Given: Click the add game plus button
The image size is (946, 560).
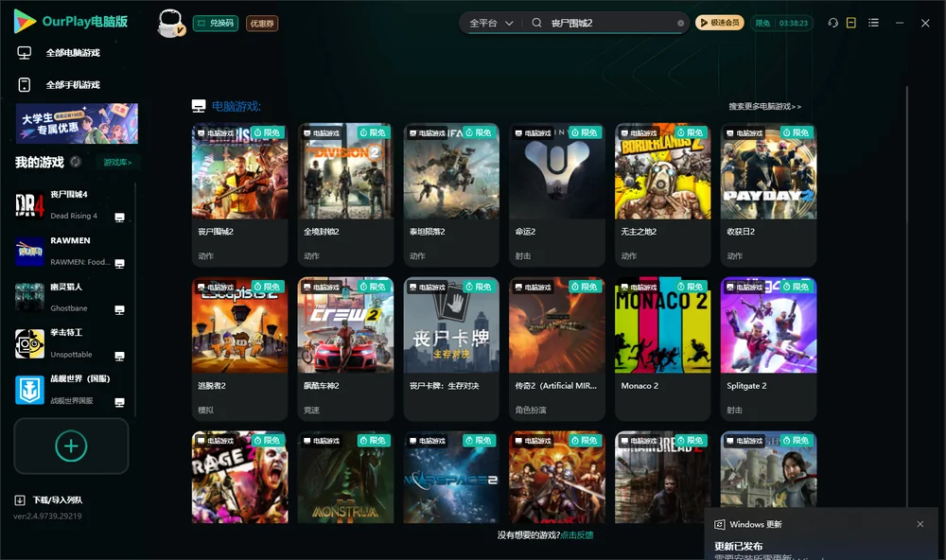Looking at the screenshot, I should (x=71, y=446).
